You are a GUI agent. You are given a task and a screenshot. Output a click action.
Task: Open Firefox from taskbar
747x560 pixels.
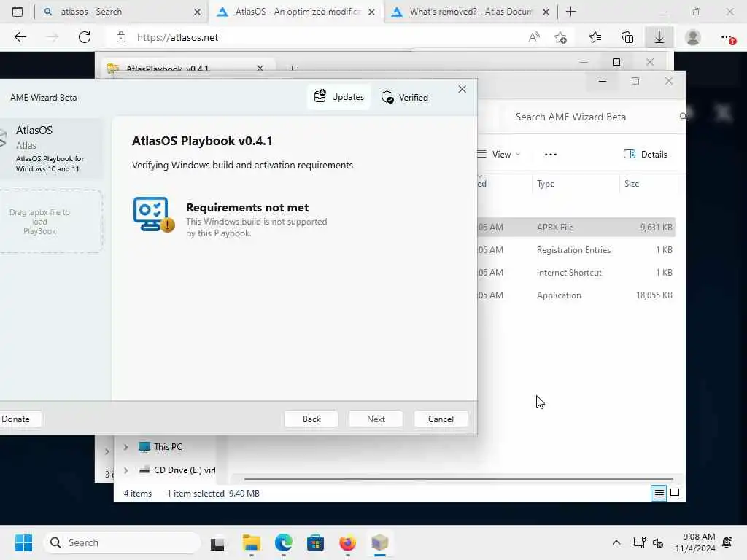348,542
